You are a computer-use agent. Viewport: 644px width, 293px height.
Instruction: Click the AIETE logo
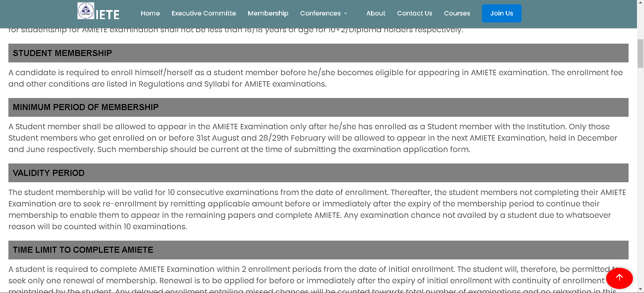(x=98, y=13)
